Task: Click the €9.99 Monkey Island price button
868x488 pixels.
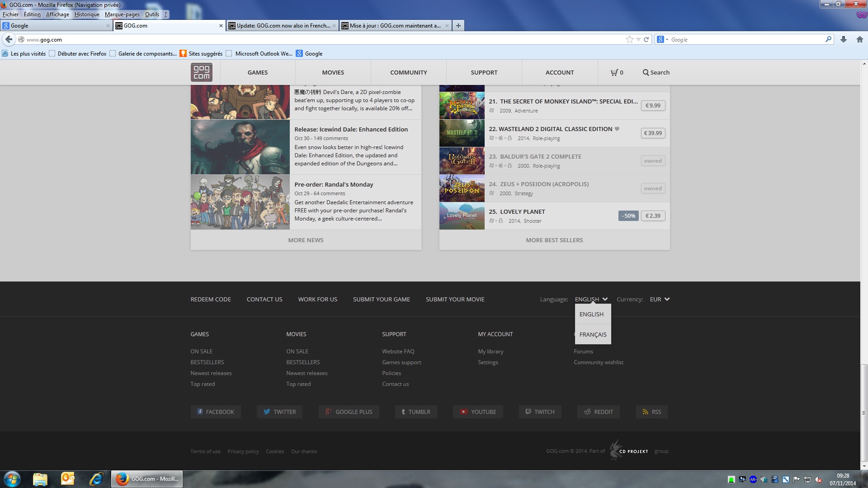Action: [653, 106]
